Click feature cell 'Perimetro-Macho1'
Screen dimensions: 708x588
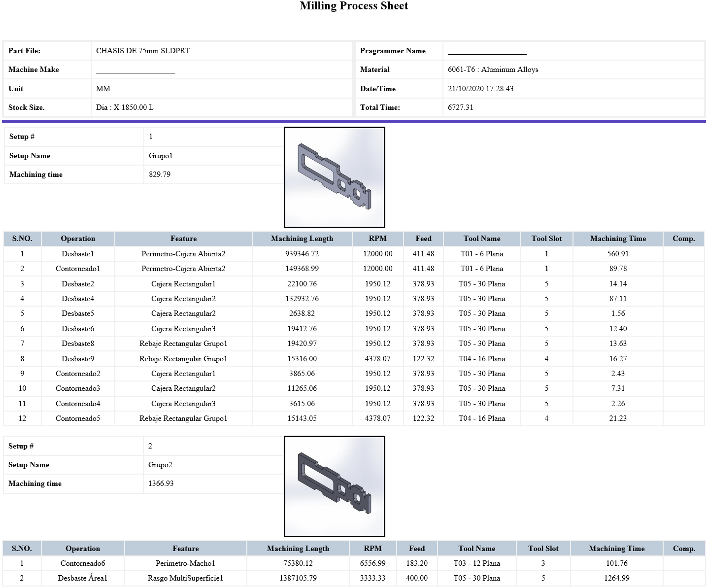pyautogui.click(x=185, y=563)
